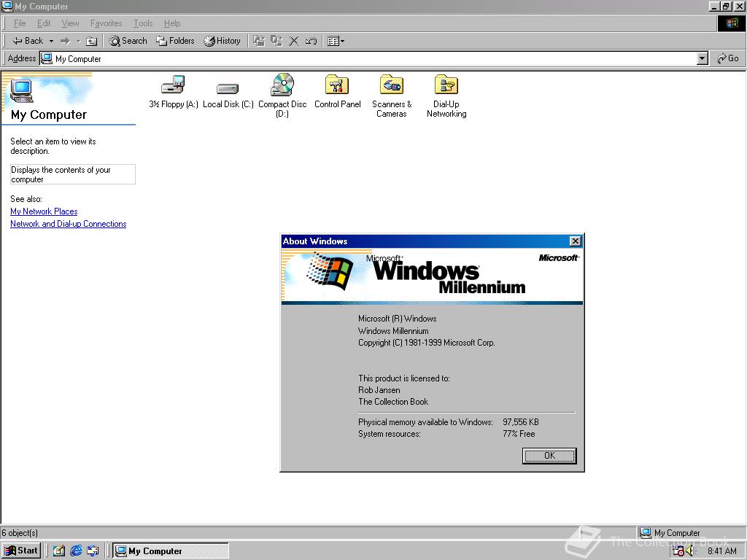The width and height of the screenshot is (747, 560).
Task: Open the Views dropdown arrow
Action: (342, 41)
